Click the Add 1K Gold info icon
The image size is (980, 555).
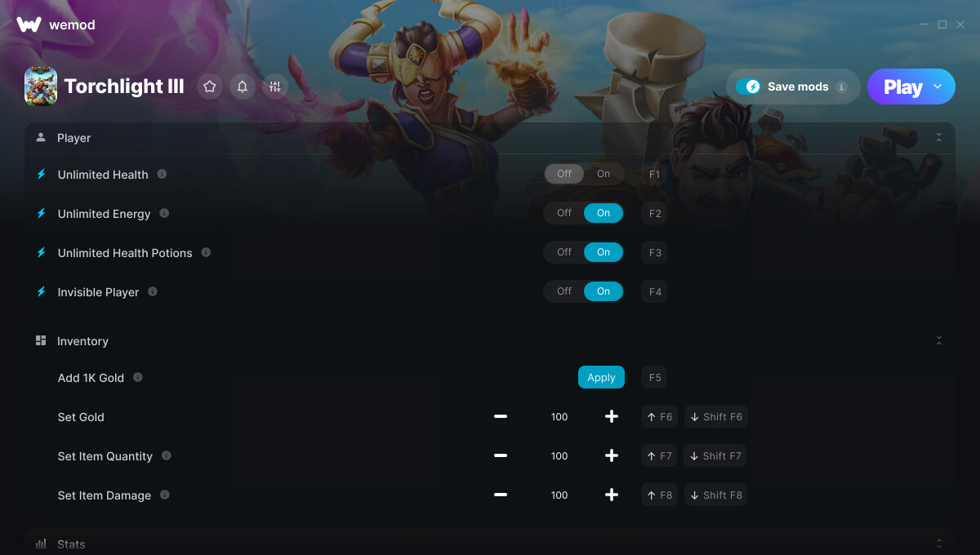(x=137, y=377)
